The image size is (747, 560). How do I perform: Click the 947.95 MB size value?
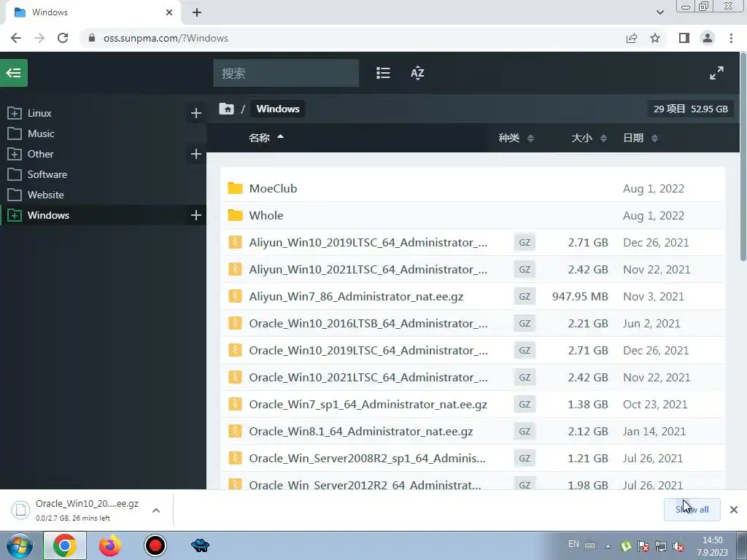click(x=580, y=296)
